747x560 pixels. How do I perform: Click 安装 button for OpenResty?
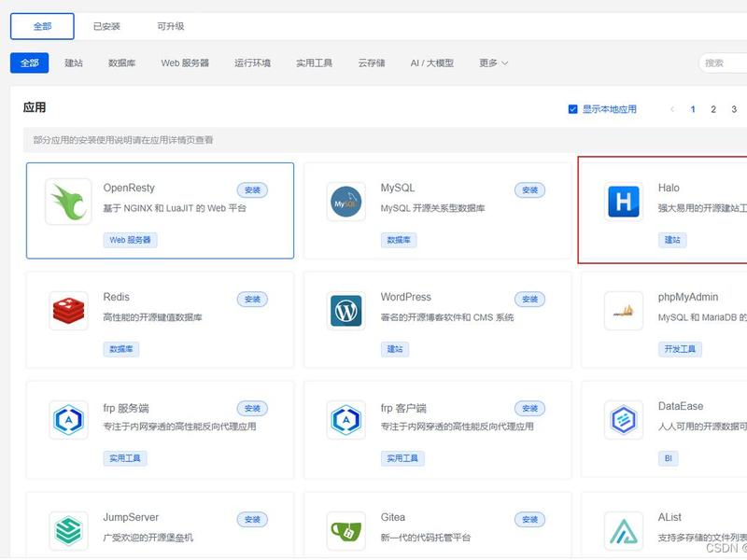click(252, 190)
